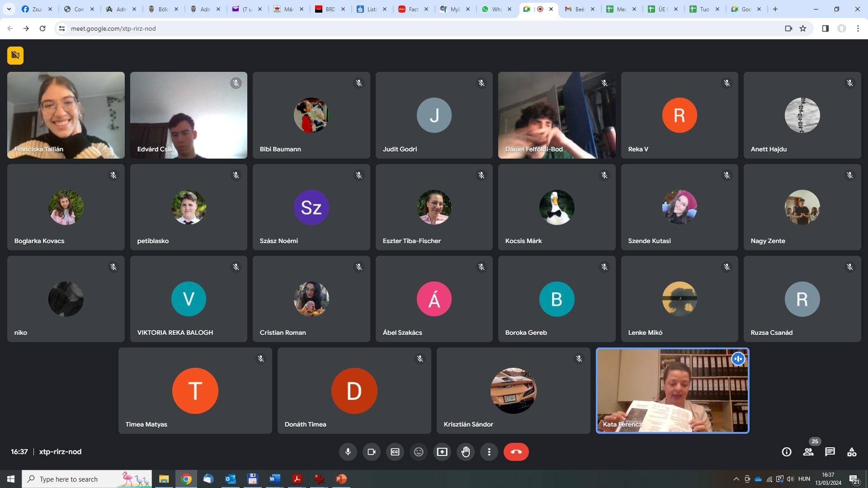Toggle closed captions button
Viewport: 868px width, 488px height.
click(x=395, y=452)
